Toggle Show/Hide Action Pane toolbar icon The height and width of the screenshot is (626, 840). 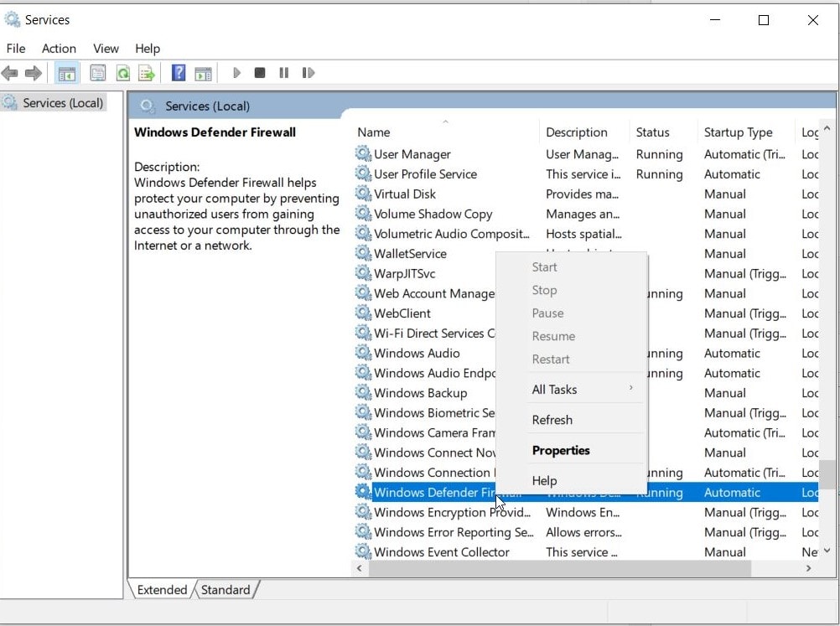pyautogui.click(x=203, y=74)
